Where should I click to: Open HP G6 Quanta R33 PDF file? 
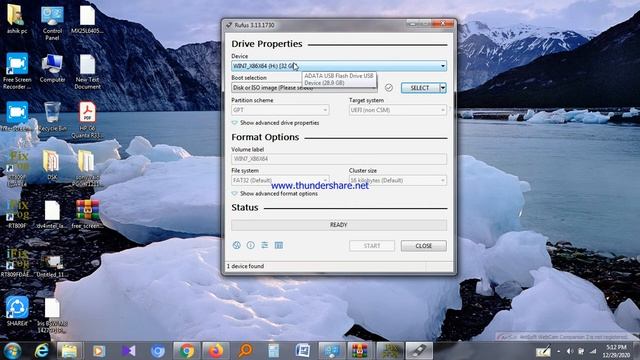(87, 120)
